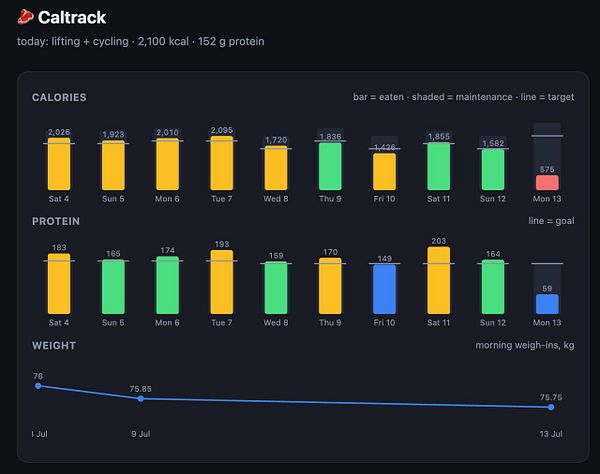Select the Sat 4 calories bar labeled 2,026

(x=59, y=164)
